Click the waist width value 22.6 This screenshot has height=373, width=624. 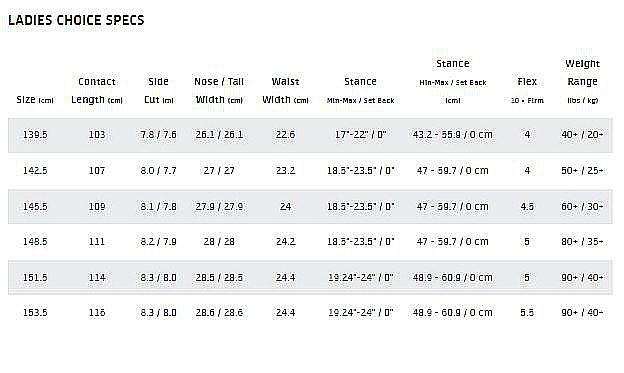click(x=285, y=135)
